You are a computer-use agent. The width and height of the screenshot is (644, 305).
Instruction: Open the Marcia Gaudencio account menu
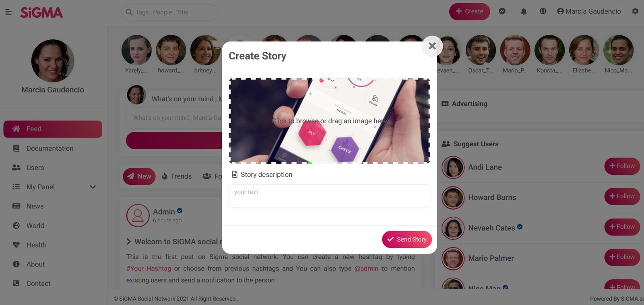[x=589, y=11]
